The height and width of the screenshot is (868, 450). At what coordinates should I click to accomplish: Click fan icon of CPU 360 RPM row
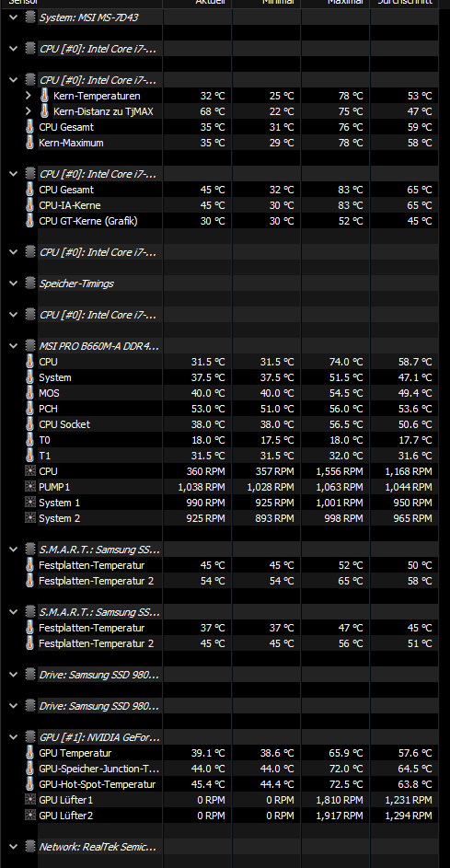tap(29, 471)
